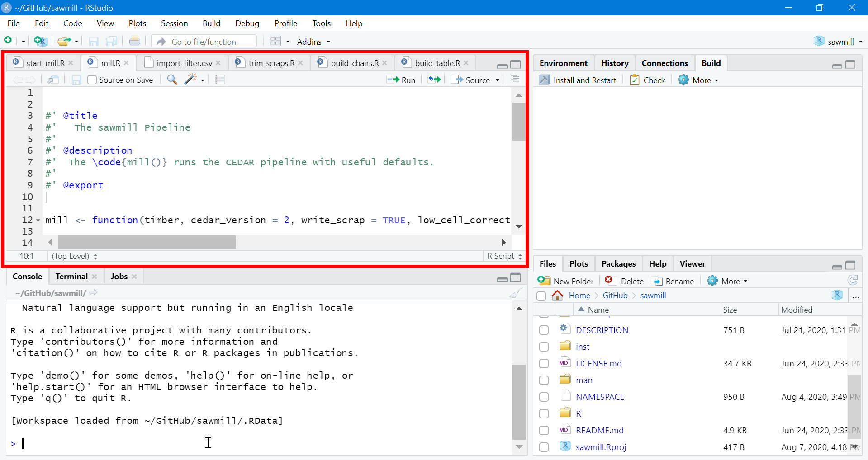
Task: Click the Clear Console broom icon
Action: pos(516,293)
